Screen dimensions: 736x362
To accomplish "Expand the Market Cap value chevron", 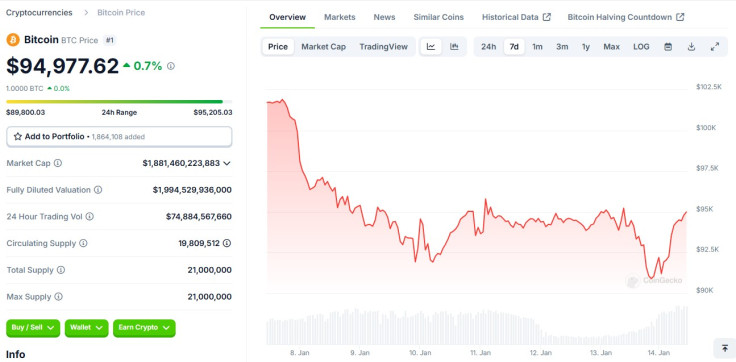I will pos(227,163).
